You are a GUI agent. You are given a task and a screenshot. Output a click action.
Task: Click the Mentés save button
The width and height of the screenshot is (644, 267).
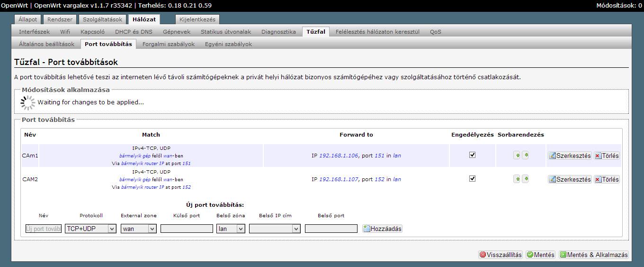(x=540, y=255)
